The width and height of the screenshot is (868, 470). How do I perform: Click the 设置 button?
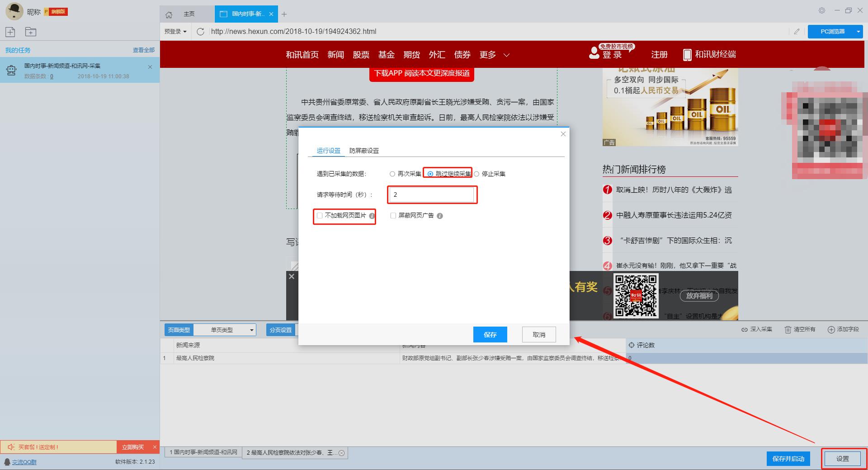tap(842, 459)
